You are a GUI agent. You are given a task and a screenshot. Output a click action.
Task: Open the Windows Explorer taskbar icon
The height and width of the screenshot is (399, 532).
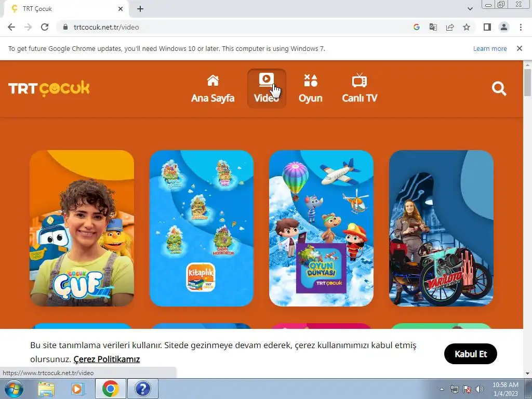46,389
